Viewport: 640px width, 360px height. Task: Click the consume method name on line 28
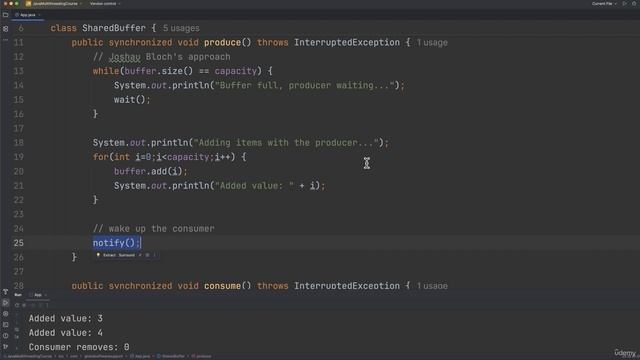pos(222,286)
